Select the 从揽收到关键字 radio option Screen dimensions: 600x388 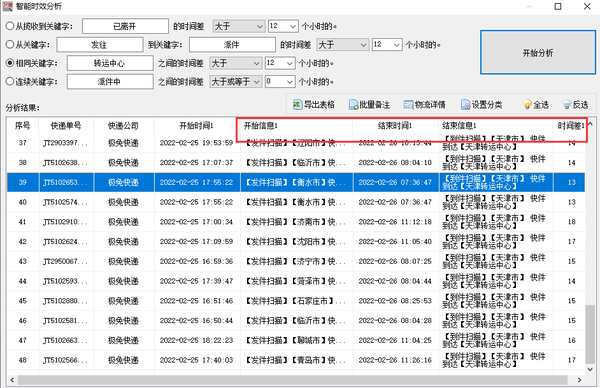(10, 26)
